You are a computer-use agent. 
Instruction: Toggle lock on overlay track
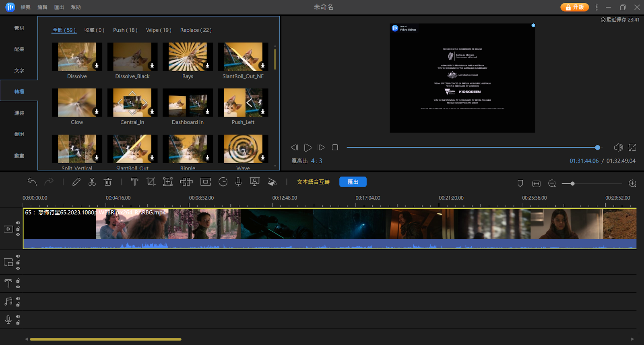point(18,262)
